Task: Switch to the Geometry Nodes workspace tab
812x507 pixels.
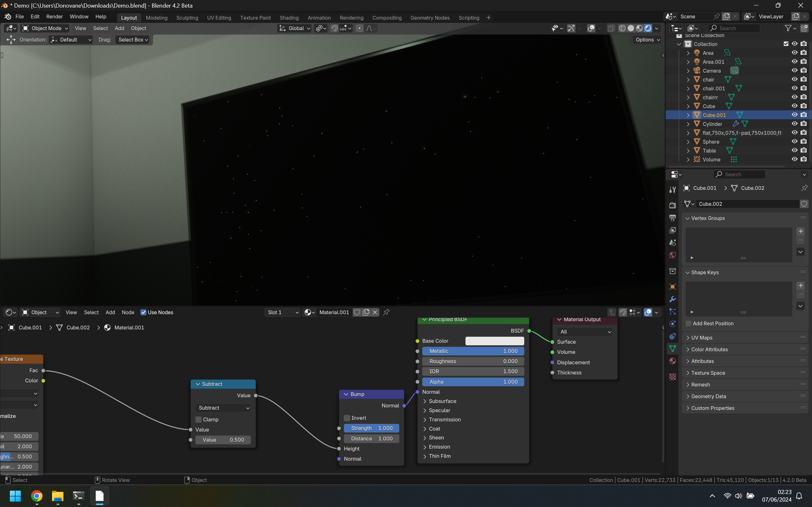Action: pos(430,18)
